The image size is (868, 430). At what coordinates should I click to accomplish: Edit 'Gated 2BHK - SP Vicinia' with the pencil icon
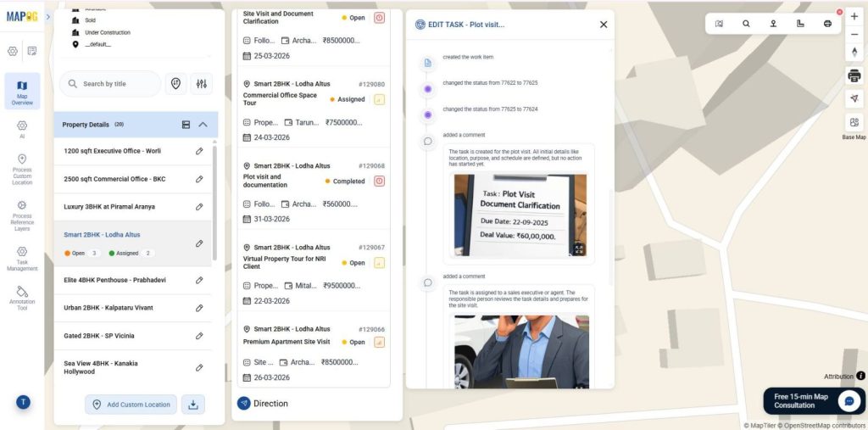point(199,336)
